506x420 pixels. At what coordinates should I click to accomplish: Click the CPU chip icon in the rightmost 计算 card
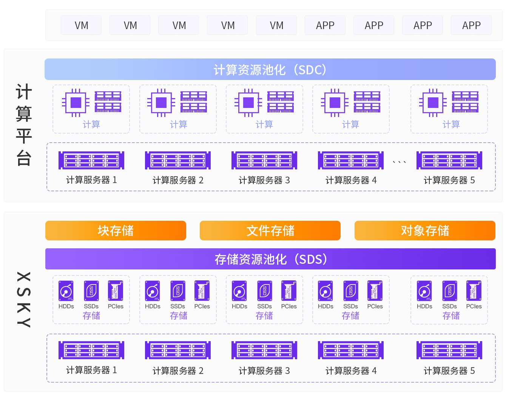tap(433, 103)
